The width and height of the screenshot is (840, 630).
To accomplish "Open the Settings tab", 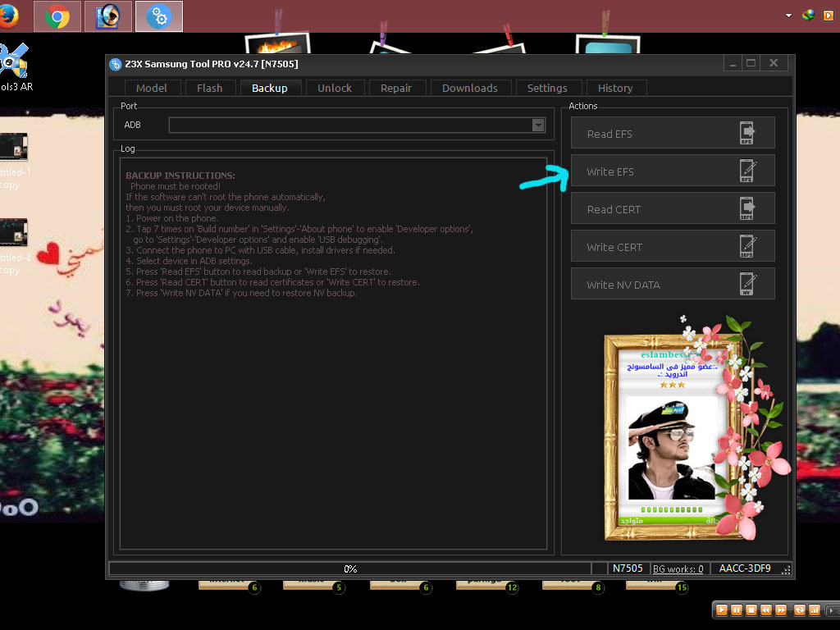I will 547,88.
